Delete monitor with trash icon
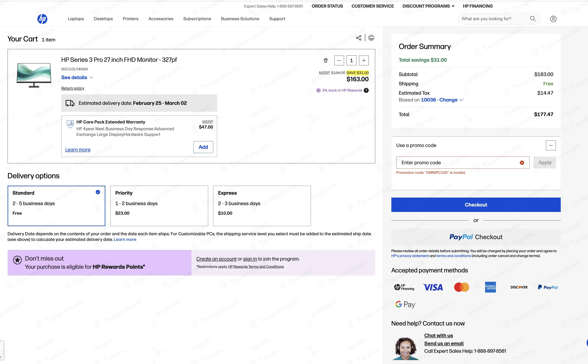The height and width of the screenshot is (364, 588). coord(326,60)
